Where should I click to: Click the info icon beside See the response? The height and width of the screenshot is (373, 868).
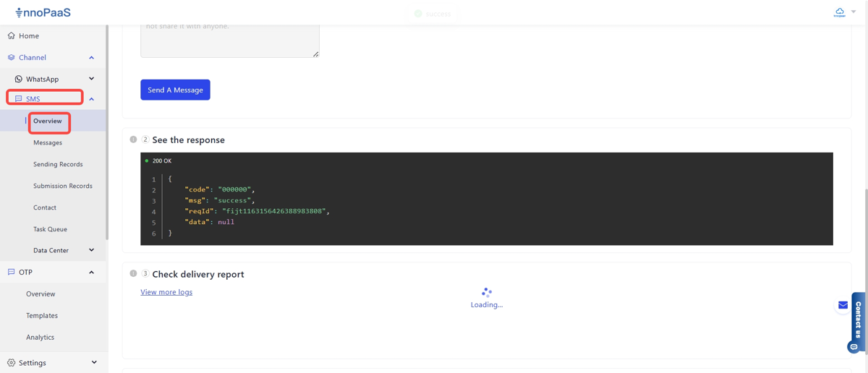pyautogui.click(x=133, y=140)
